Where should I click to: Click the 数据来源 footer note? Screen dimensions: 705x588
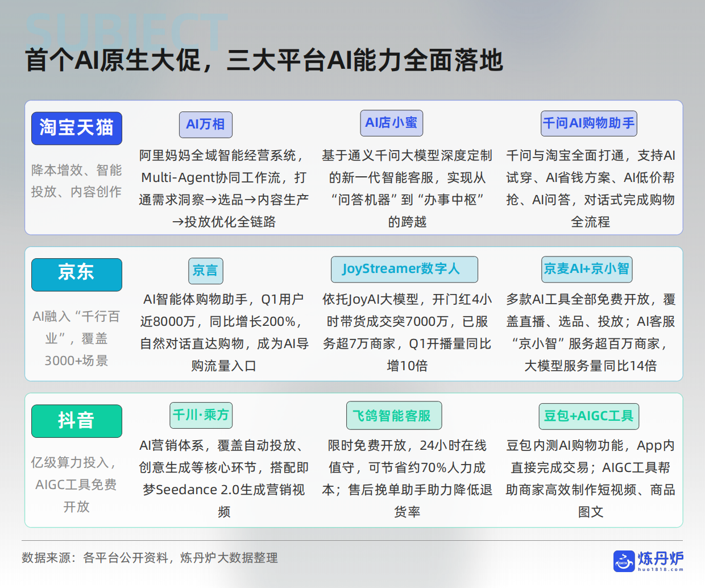pos(150,558)
